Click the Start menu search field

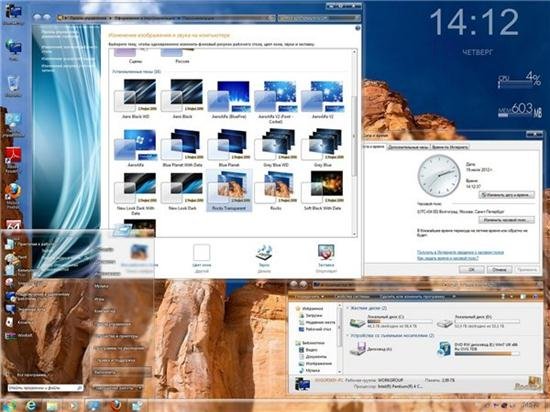pos(46,388)
